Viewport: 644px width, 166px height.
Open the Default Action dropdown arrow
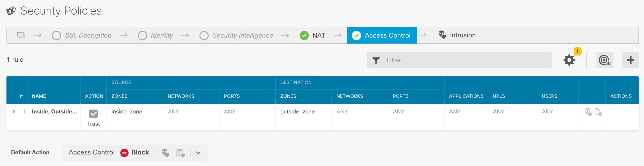(198, 153)
